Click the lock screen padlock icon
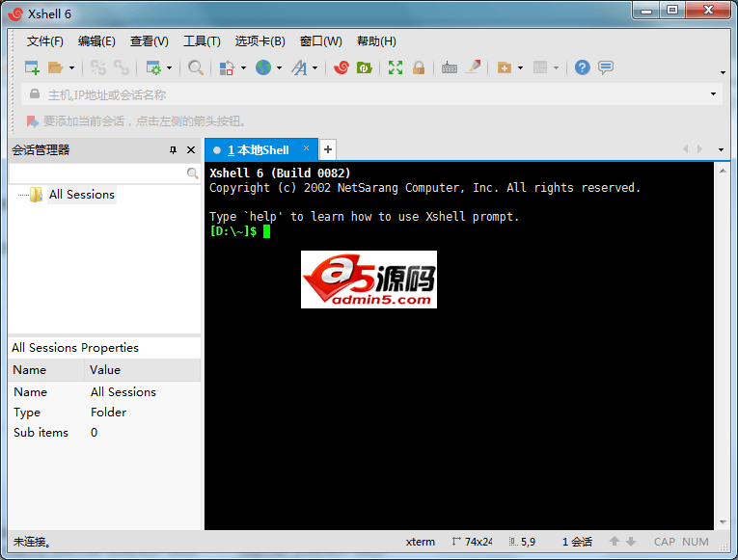This screenshot has width=738, height=560. point(419,67)
